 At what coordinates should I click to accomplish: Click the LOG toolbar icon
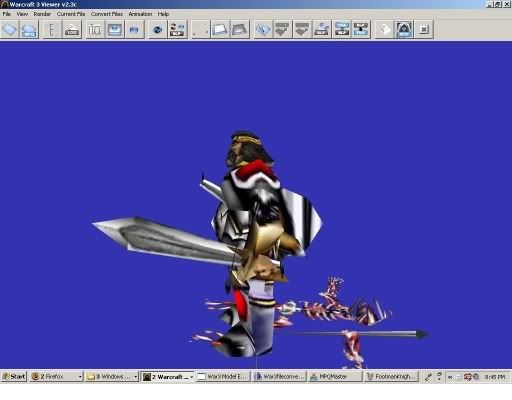(x=72, y=29)
